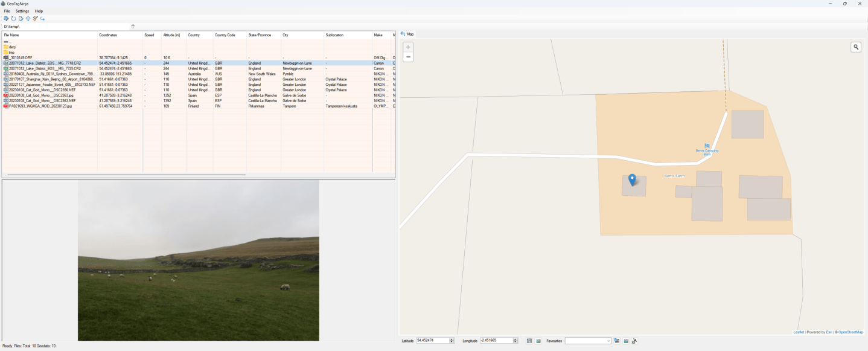Sort by the Make column header

click(381, 35)
